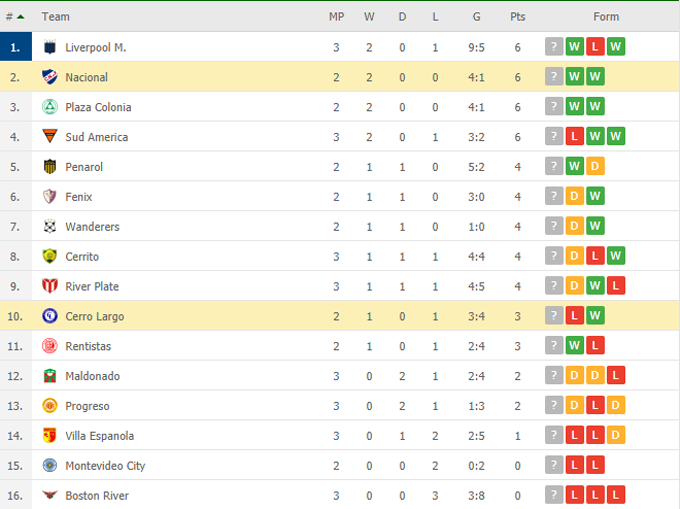The height and width of the screenshot is (509, 680).
Task: Click Liverpool M.'s red L form badge
Action: (x=595, y=47)
